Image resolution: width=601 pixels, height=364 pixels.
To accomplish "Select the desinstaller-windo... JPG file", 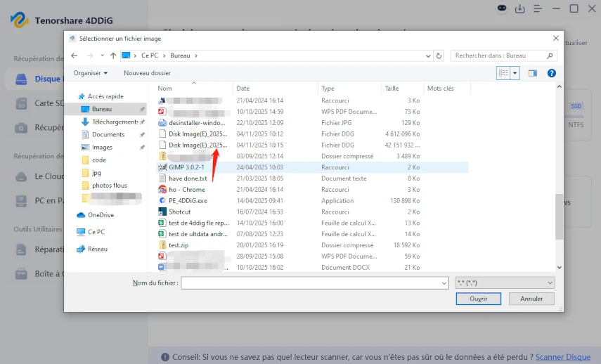I will (x=197, y=122).
